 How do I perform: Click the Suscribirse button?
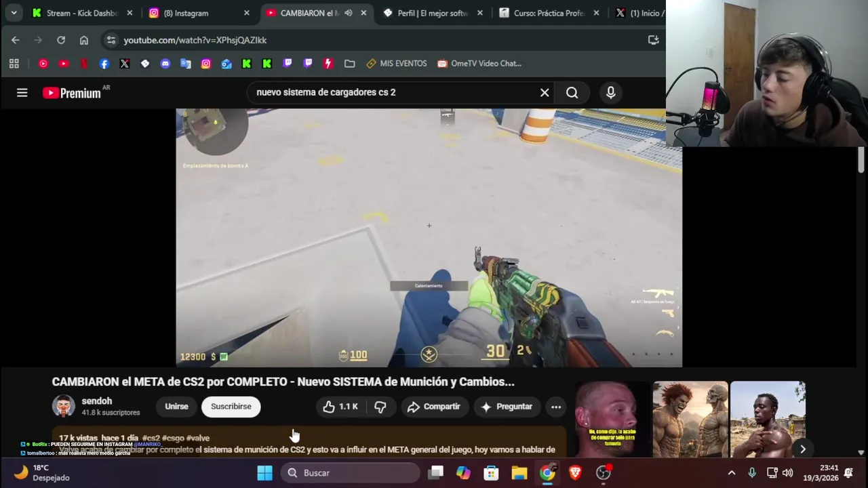[x=231, y=407]
